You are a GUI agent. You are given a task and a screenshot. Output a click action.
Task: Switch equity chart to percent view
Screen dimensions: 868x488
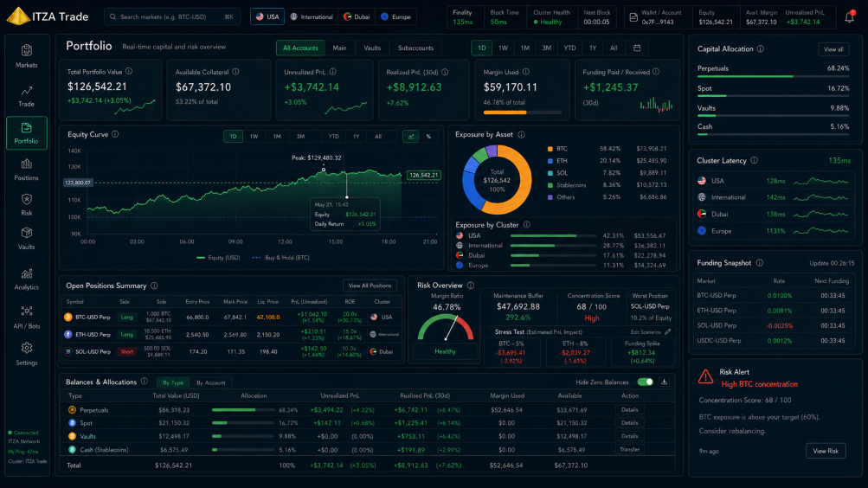point(428,137)
